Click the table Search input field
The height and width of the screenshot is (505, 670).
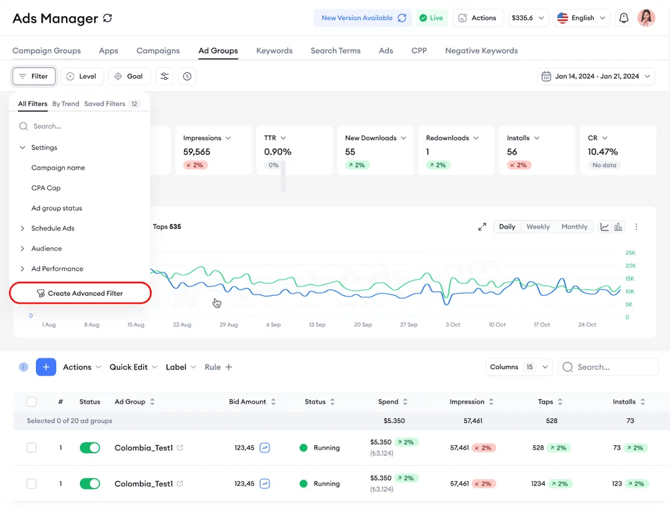click(x=614, y=367)
